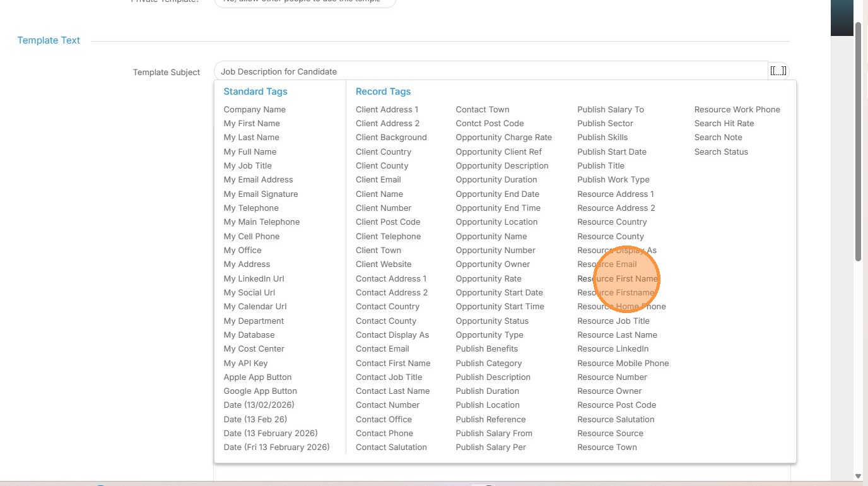Pick the Client Post Code tag

(x=388, y=222)
